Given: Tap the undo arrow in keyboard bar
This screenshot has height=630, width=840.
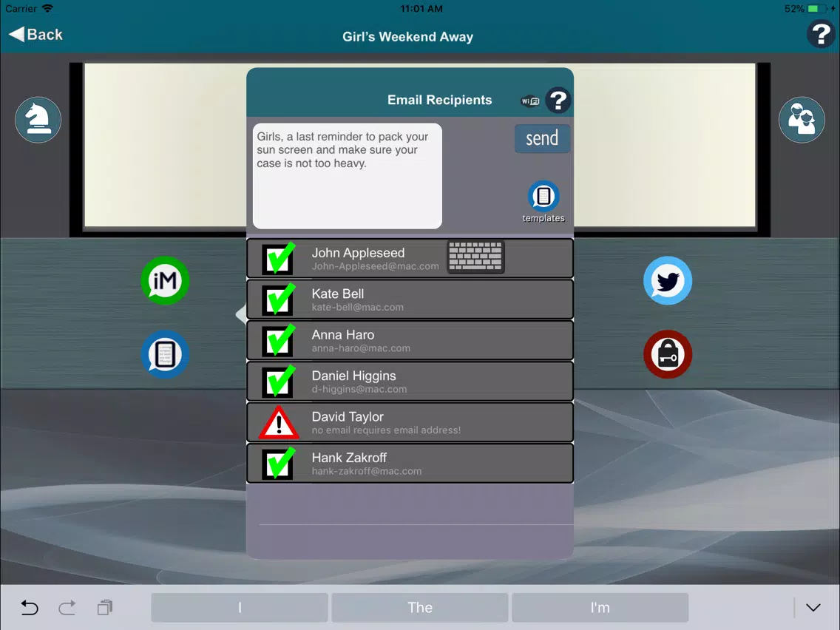Looking at the screenshot, I should pos(30,608).
